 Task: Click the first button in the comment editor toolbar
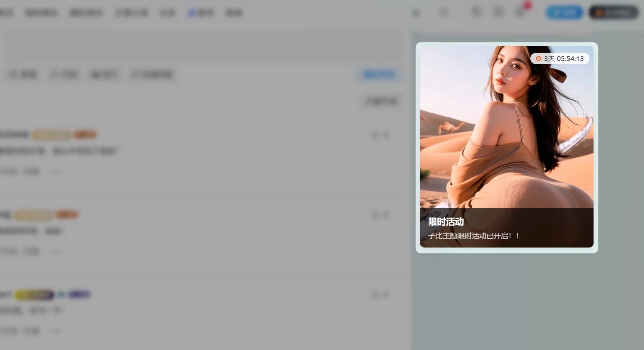tap(24, 75)
